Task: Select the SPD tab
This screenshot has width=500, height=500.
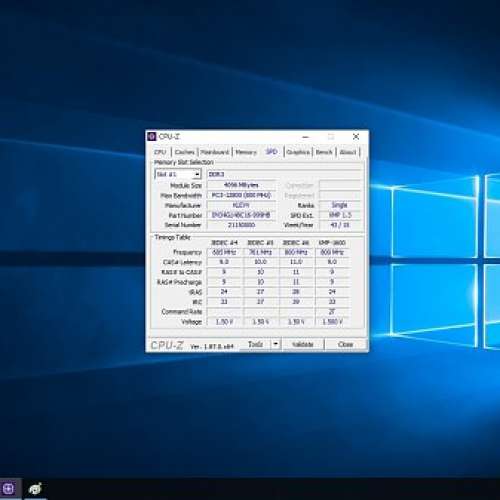Action: (272, 152)
